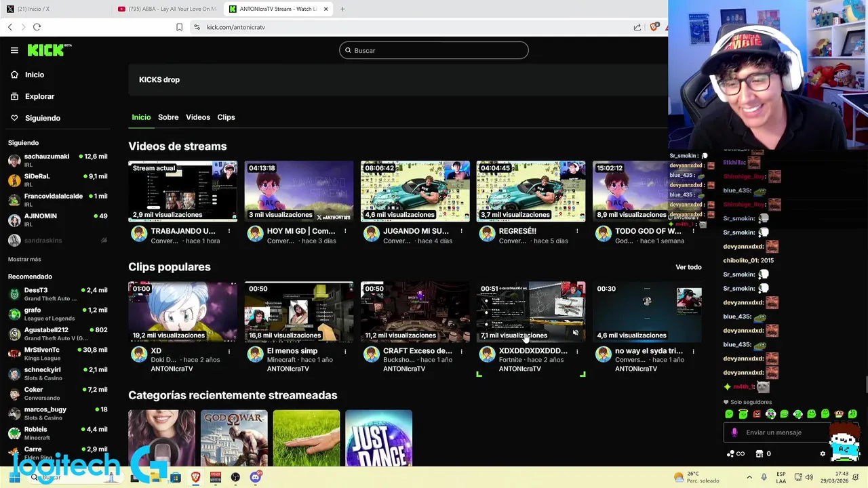Open the 04:13:18 HOY MI GD video thumbnail
Screen dimensions: 868x488
(299, 191)
